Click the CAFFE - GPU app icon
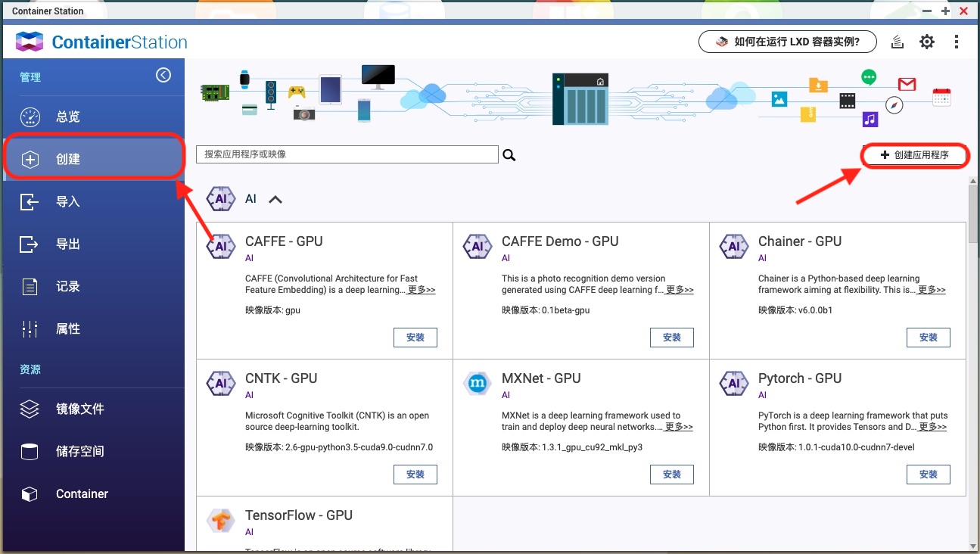Screen dimensions: 980x554 coord(221,246)
